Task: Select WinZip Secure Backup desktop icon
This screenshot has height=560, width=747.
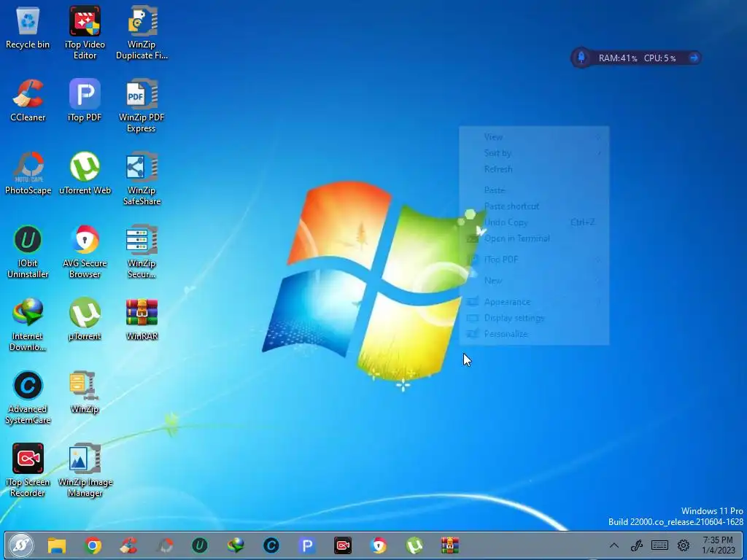Action: point(142,252)
